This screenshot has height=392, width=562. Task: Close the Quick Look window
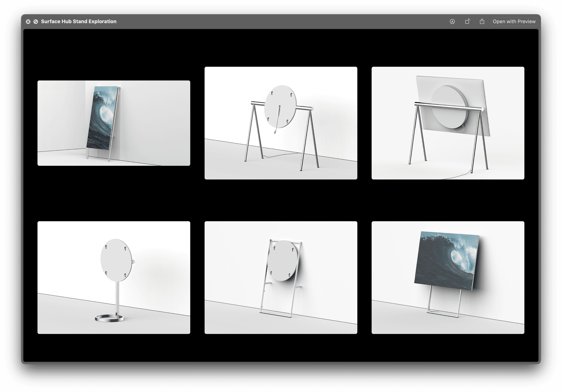coord(28,21)
